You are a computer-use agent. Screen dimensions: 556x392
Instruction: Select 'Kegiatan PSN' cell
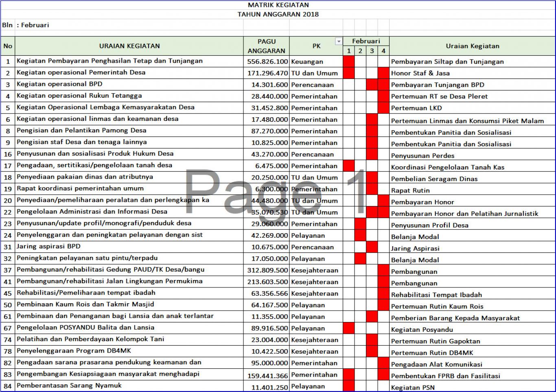(472, 387)
